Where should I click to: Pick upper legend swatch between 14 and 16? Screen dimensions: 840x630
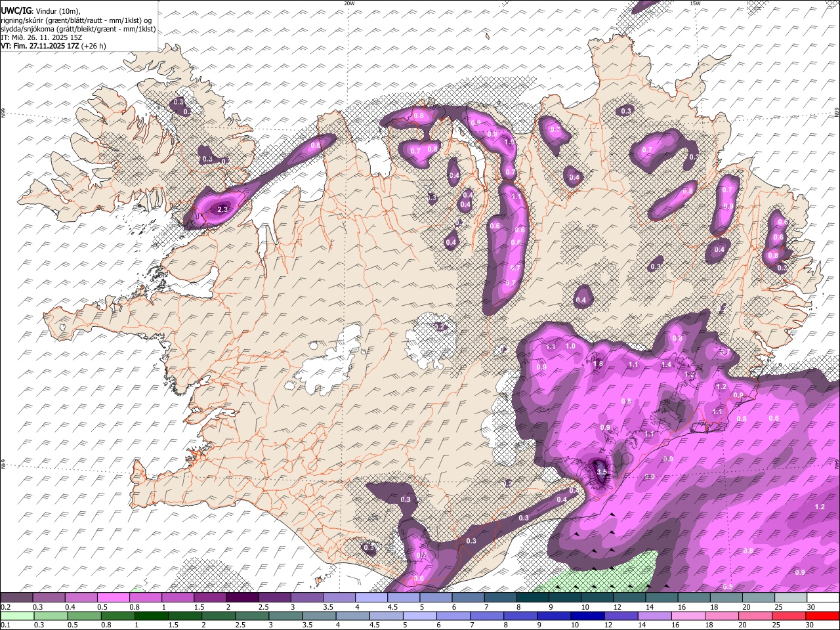pos(661,597)
